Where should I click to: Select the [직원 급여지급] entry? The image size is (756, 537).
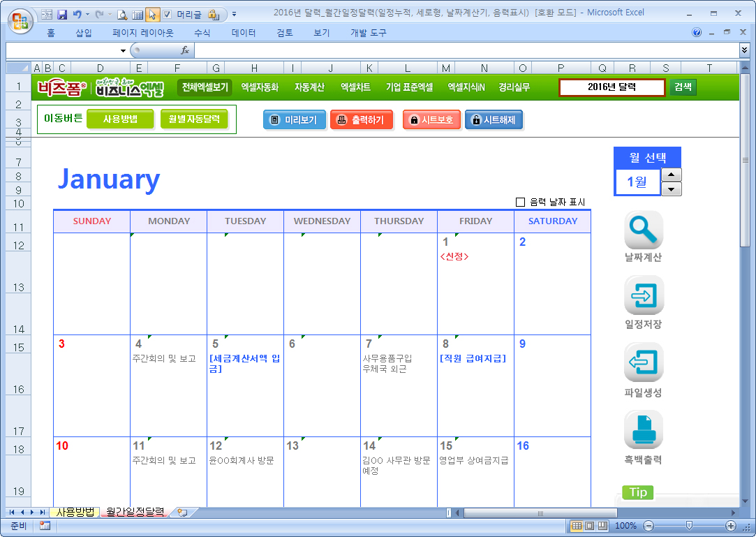(x=473, y=358)
